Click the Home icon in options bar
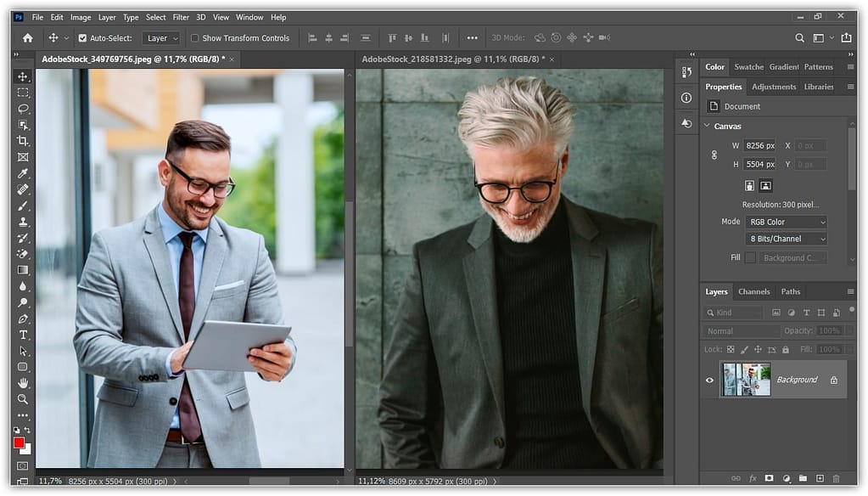This screenshot has width=868, height=496. coord(27,38)
